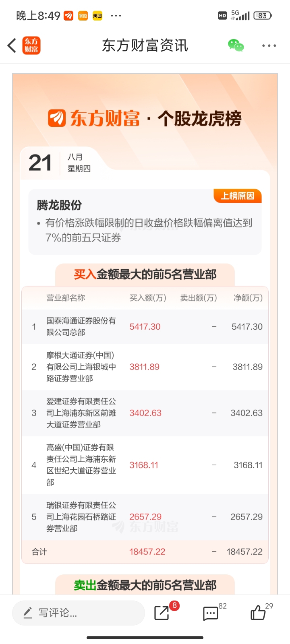Tap the 摩根大通证券 上海银城中路 row
Image resolution: width=290 pixels, height=644 pixels.
click(145, 367)
